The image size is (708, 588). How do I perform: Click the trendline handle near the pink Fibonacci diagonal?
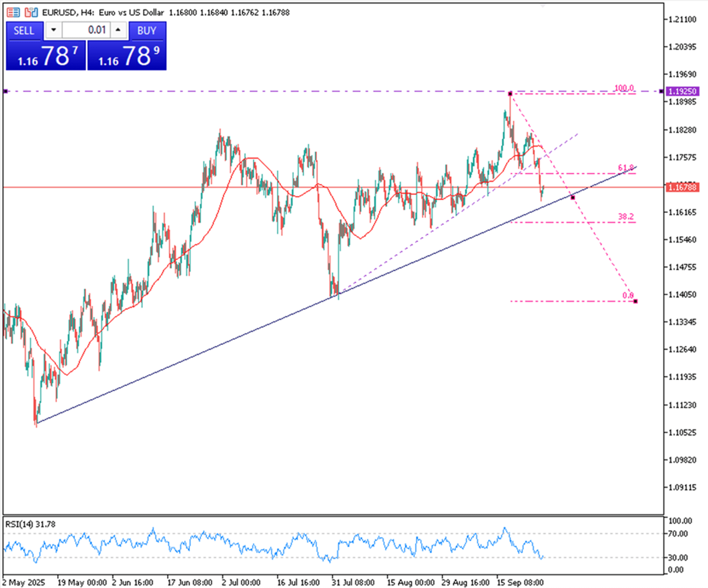[573, 198]
